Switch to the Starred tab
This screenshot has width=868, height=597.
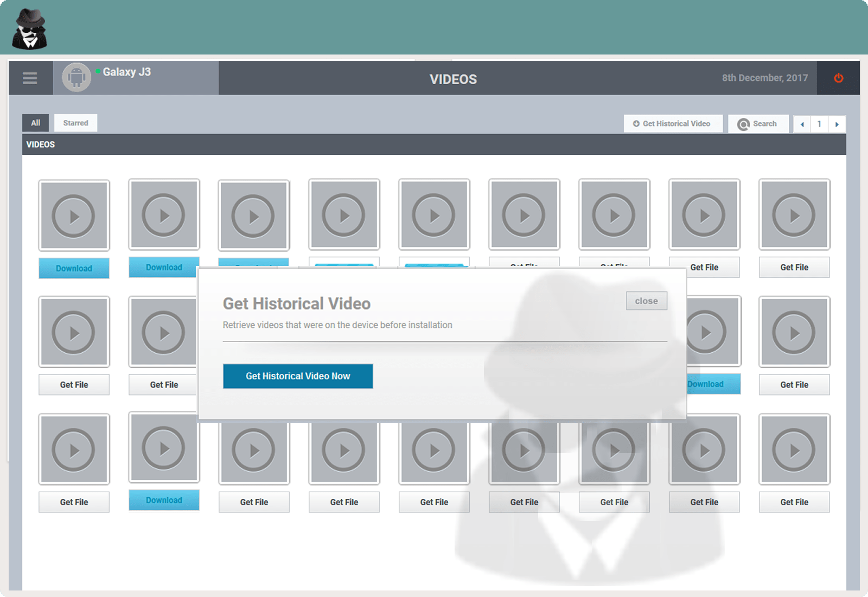tap(75, 123)
